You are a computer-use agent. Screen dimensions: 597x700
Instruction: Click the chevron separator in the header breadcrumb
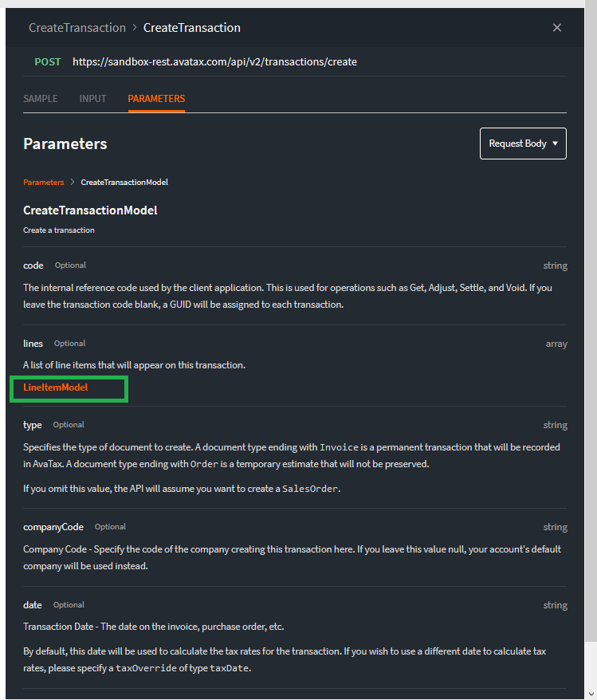(135, 28)
